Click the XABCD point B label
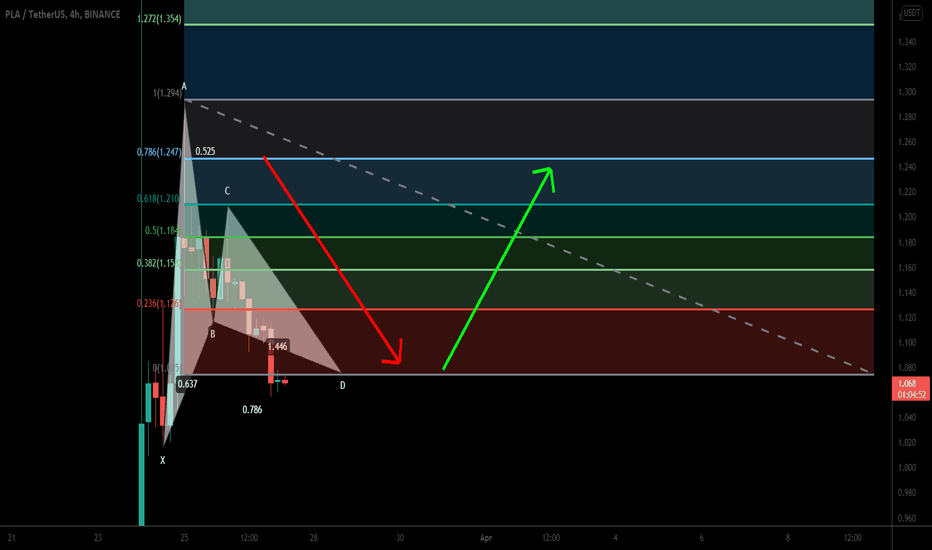The width and height of the screenshot is (932, 550). point(213,334)
